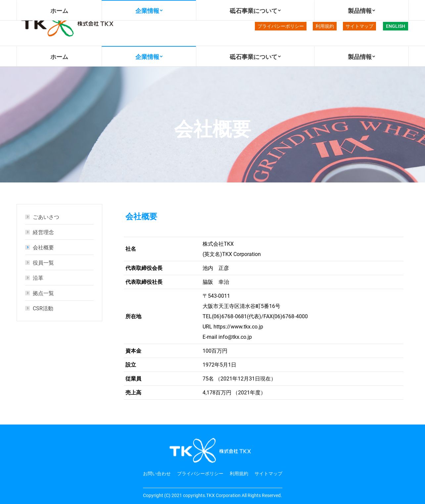Click the blue 会社概要 section heading

point(141,217)
